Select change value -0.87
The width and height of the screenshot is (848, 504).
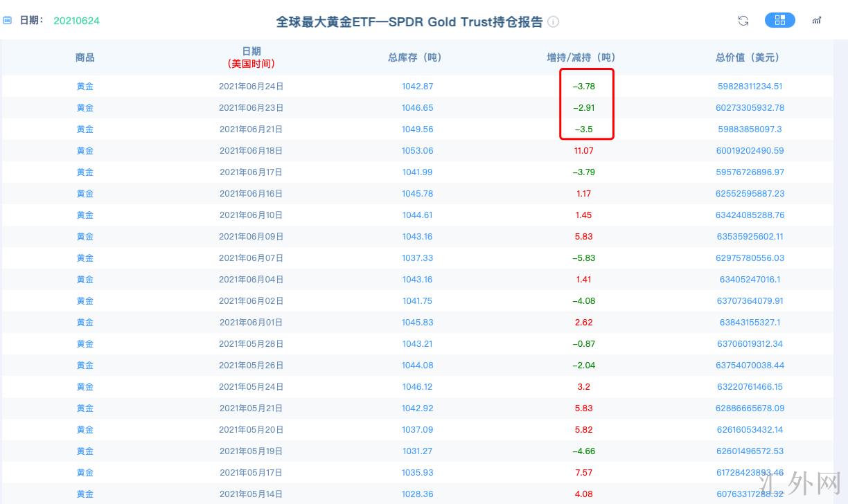click(x=583, y=344)
